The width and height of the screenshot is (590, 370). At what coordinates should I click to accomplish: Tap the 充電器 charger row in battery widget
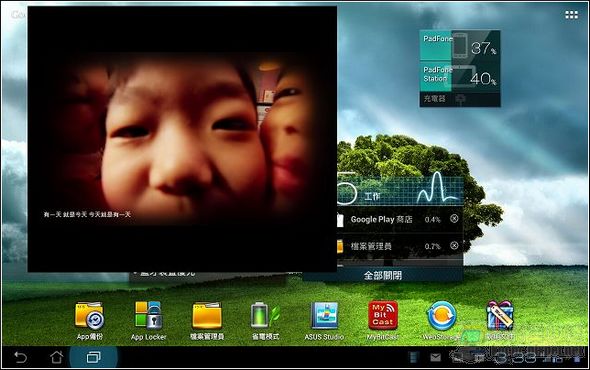460,99
